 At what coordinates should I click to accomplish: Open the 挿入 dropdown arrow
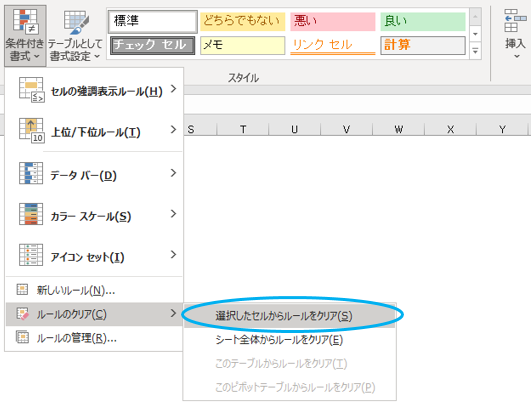tap(517, 56)
